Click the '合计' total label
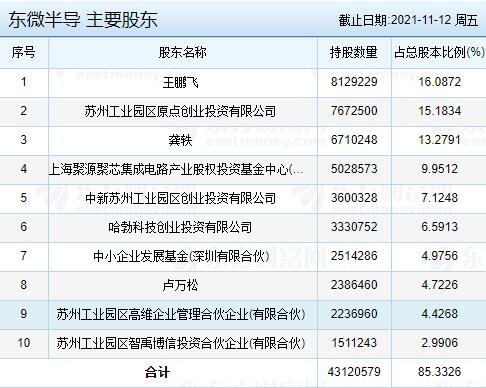The image size is (486, 388). 157,372
